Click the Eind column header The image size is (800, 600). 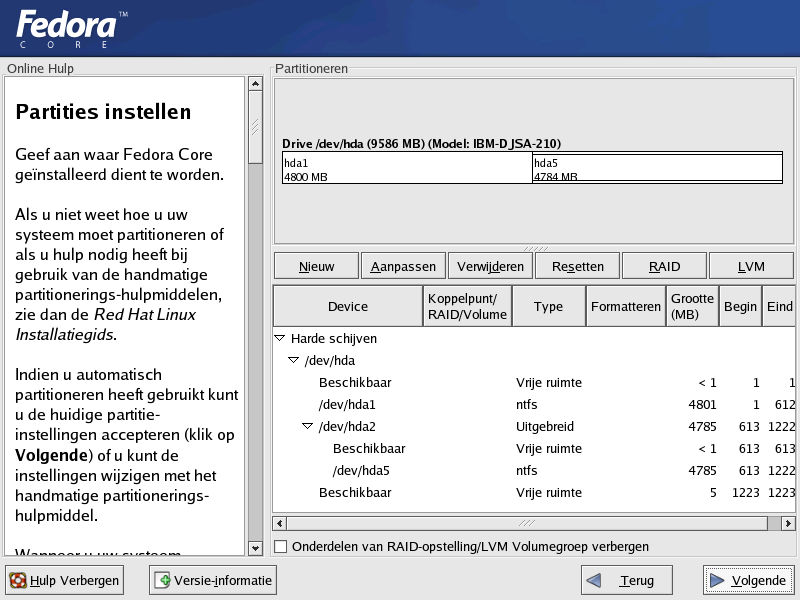(779, 306)
